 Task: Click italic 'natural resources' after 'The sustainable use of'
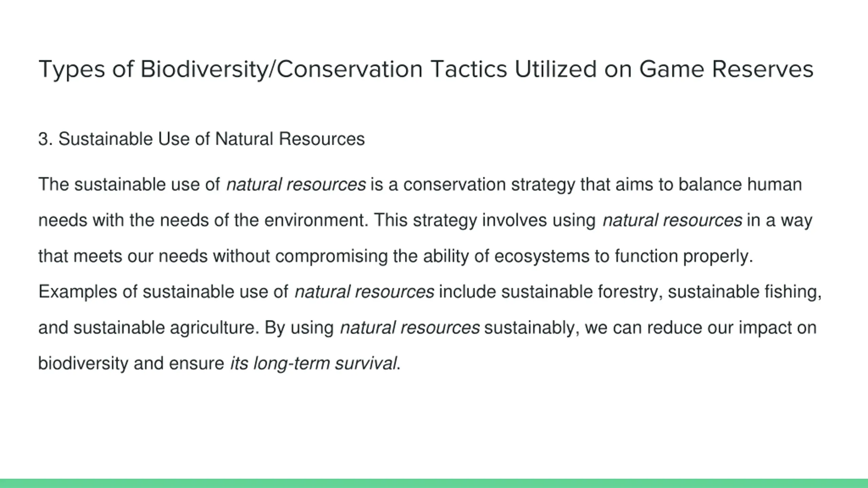tap(296, 185)
